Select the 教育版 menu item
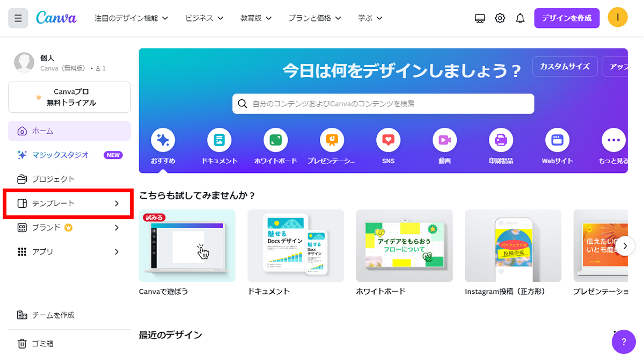644x362 pixels. pos(255,18)
